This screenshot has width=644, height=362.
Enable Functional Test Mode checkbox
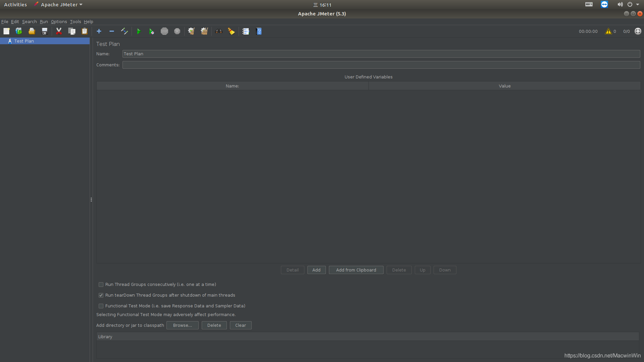101,306
